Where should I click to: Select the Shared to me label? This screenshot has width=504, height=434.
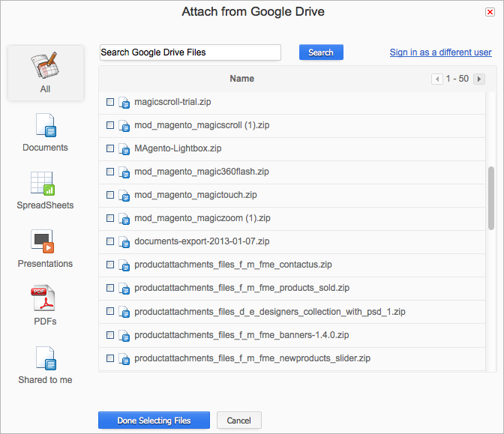click(45, 380)
